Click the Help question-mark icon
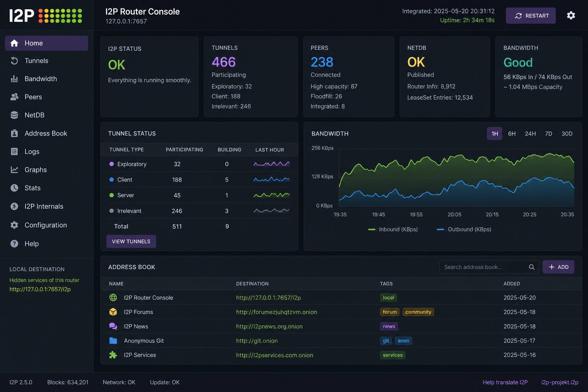The image size is (588, 392). coord(14,243)
